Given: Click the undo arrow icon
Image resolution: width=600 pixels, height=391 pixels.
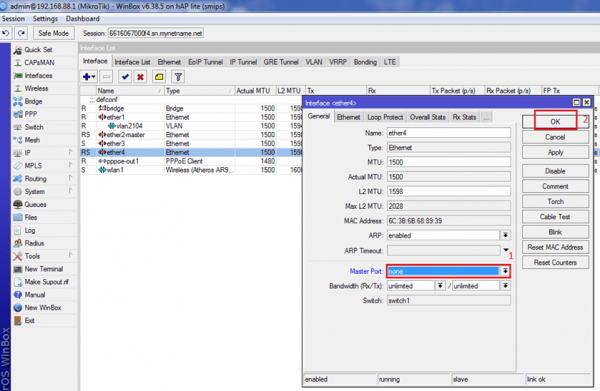Looking at the screenshot, I should pos(6,33).
